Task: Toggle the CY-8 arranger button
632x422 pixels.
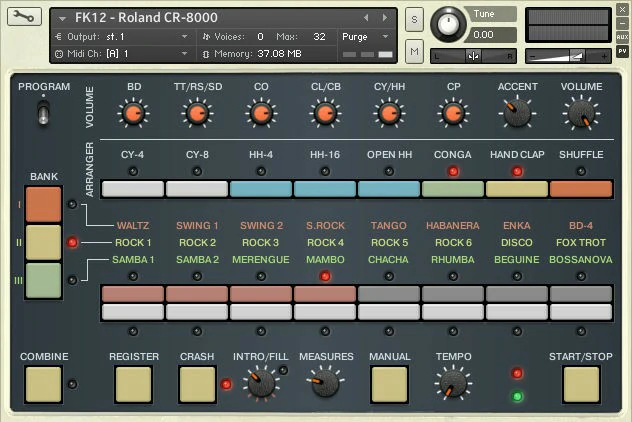Action: pos(197,189)
